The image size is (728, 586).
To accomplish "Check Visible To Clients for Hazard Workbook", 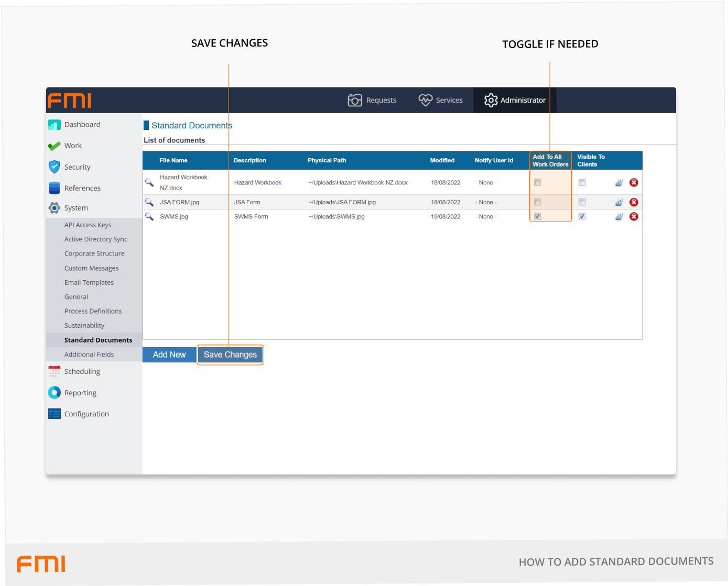I will point(582,183).
